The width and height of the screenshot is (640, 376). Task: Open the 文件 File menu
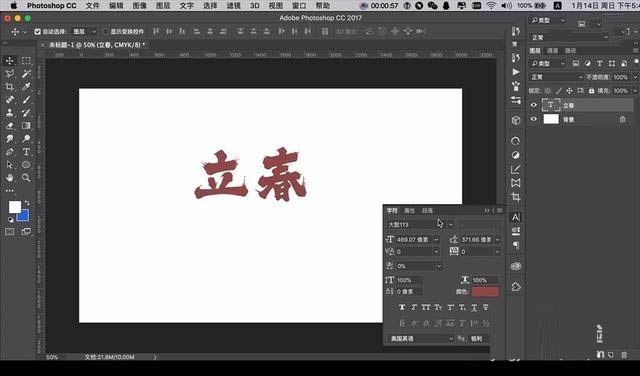pos(93,6)
